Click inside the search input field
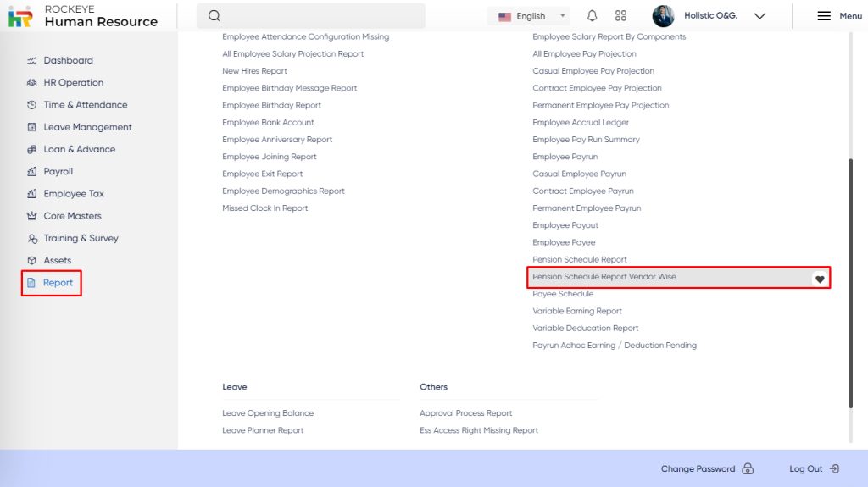868x487 pixels. click(x=311, y=16)
